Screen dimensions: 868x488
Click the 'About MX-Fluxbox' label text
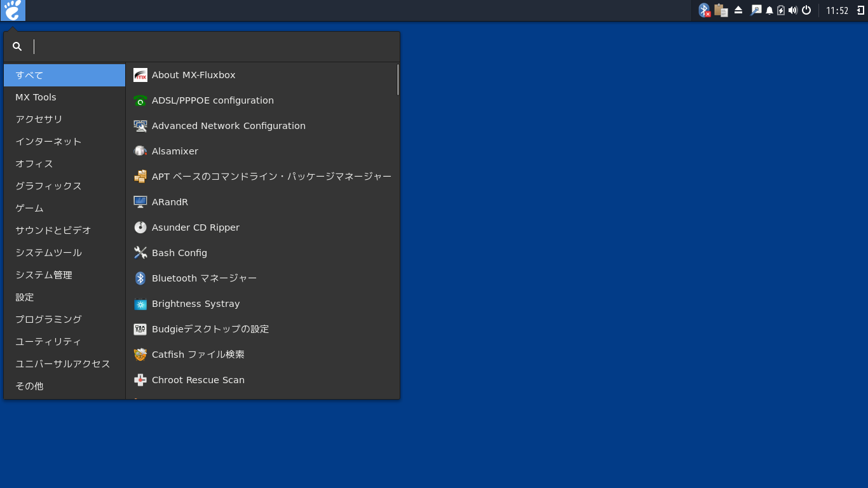point(194,75)
